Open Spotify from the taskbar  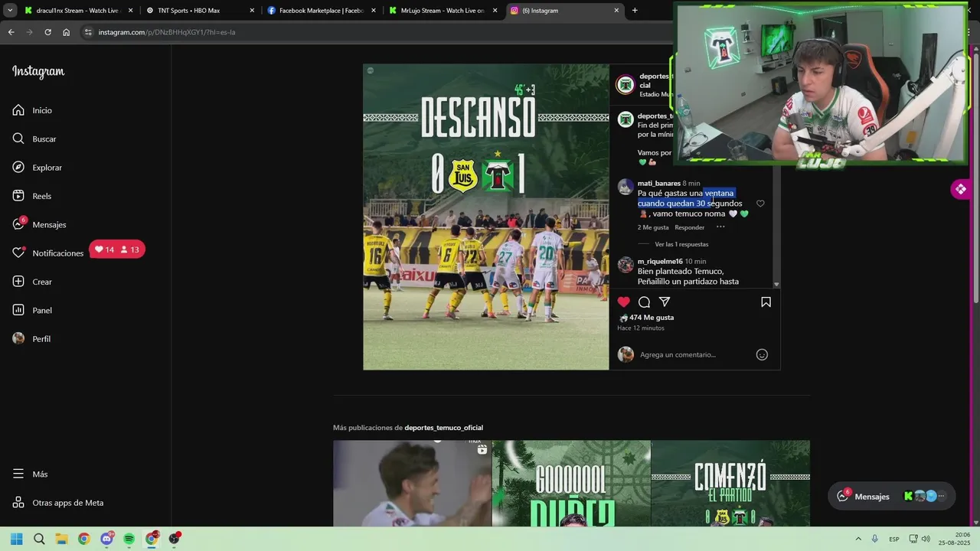pyautogui.click(x=129, y=539)
